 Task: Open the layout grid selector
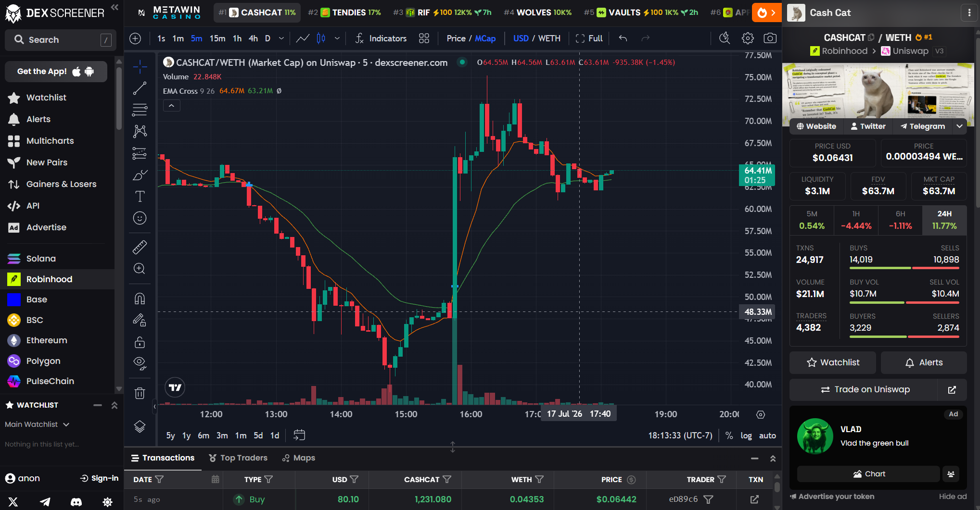pos(424,38)
